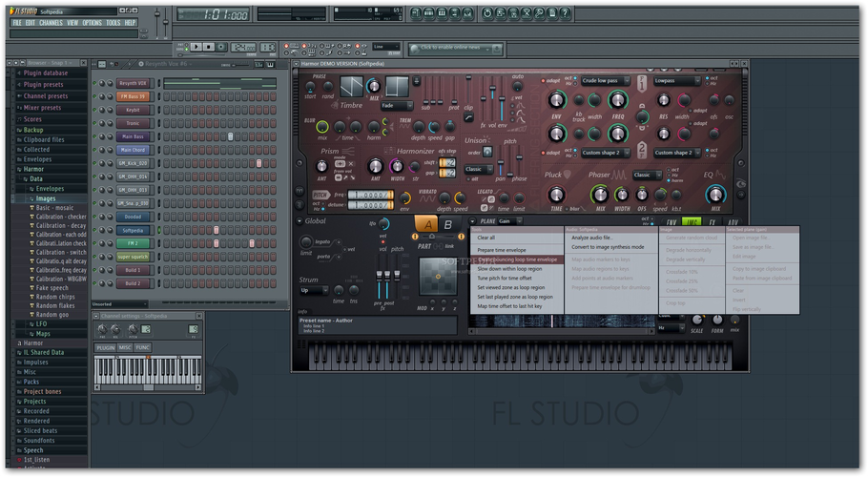The image size is (868, 477).
Task: Click the FX slot icon in Channel settings
Action: pyautogui.click(x=194, y=329)
